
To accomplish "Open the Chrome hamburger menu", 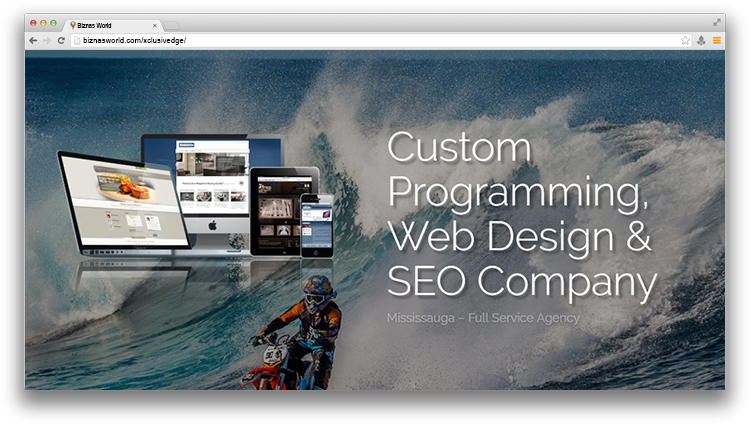I will (x=716, y=40).
